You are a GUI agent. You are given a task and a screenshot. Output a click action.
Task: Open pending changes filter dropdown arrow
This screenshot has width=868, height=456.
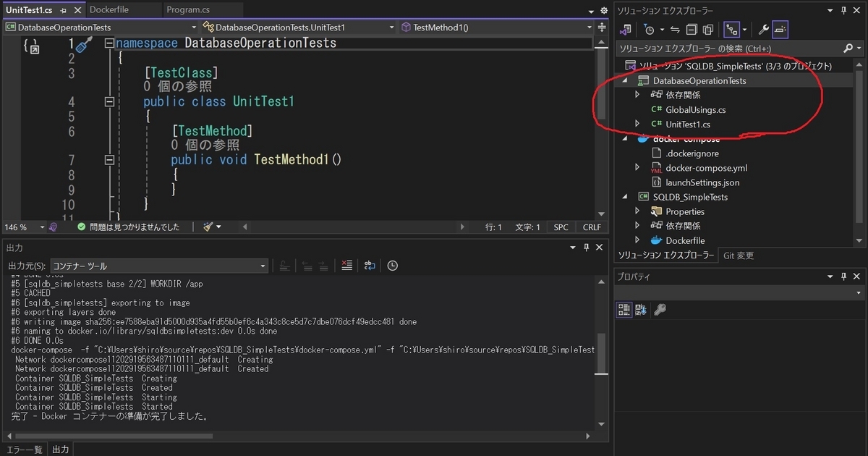click(x=662, y=30)
